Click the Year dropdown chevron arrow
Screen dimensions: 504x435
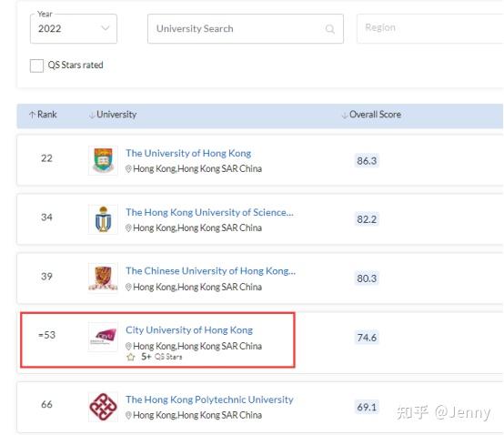coord(106,28)
